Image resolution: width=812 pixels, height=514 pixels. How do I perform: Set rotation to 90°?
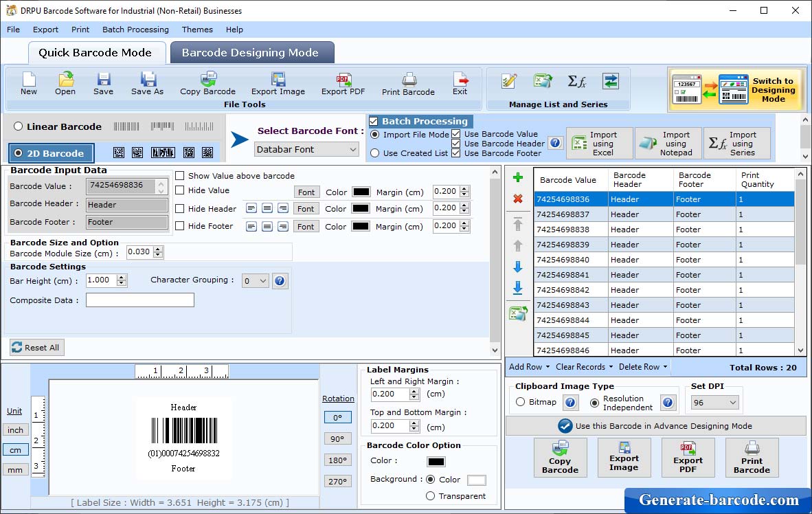point(337,439)
